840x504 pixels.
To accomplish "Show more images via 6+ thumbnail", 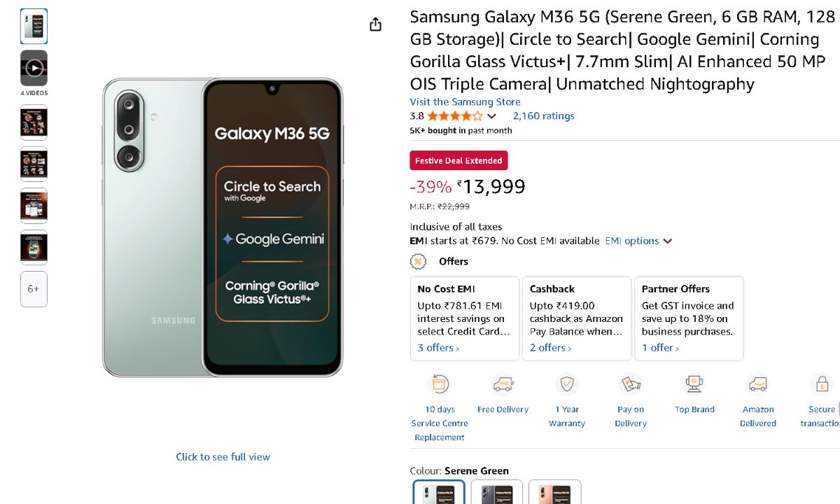I will [x=34, y=289].
